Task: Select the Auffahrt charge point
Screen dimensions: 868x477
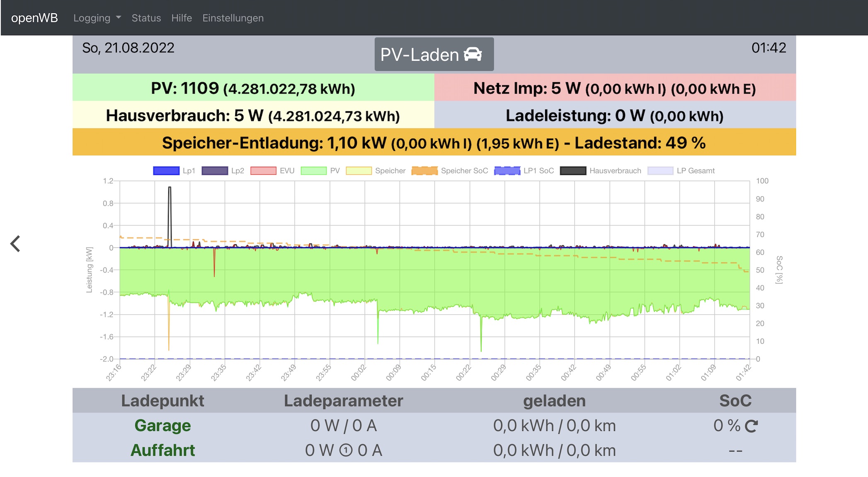Action: coord(162,450)
